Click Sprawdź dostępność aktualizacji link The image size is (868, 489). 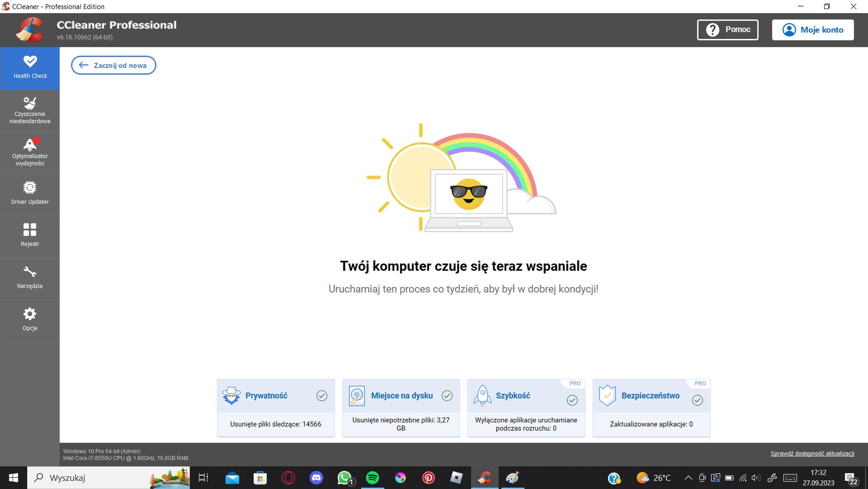click(x=812, y=454)
